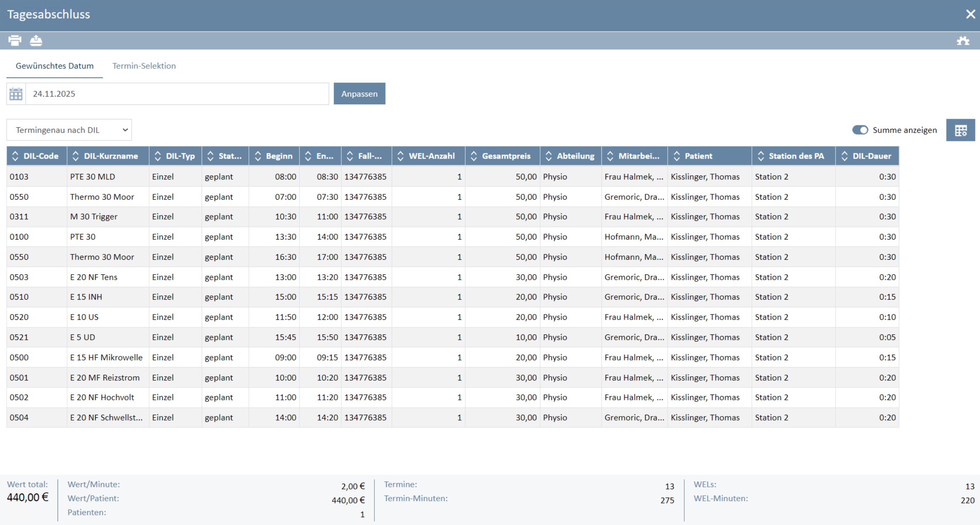980x525 pixels.
Task: Click the printer icon in toolbar
Action: (14, 40)
